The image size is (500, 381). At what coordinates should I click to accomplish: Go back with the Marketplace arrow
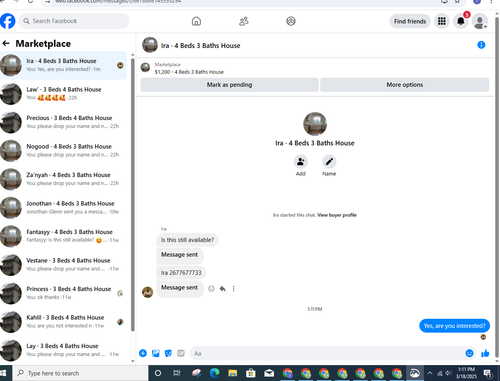click(x=6, y=43)
